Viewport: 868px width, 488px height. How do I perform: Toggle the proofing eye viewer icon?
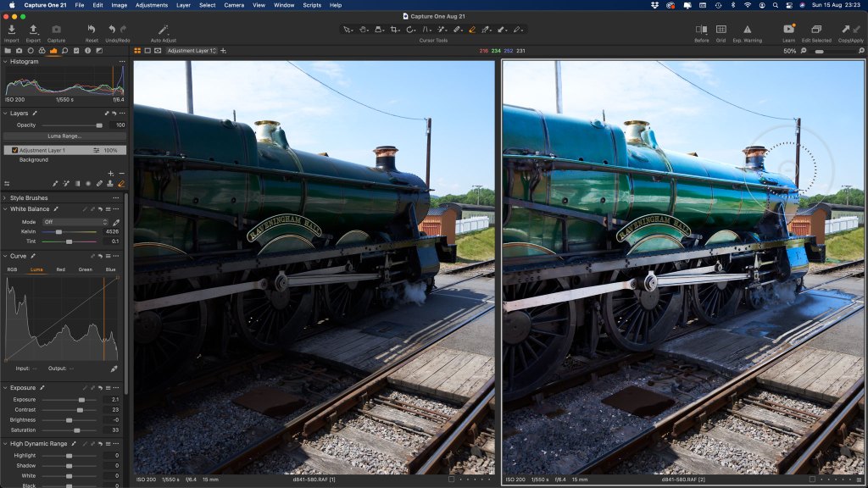click(x=158, y=51)
